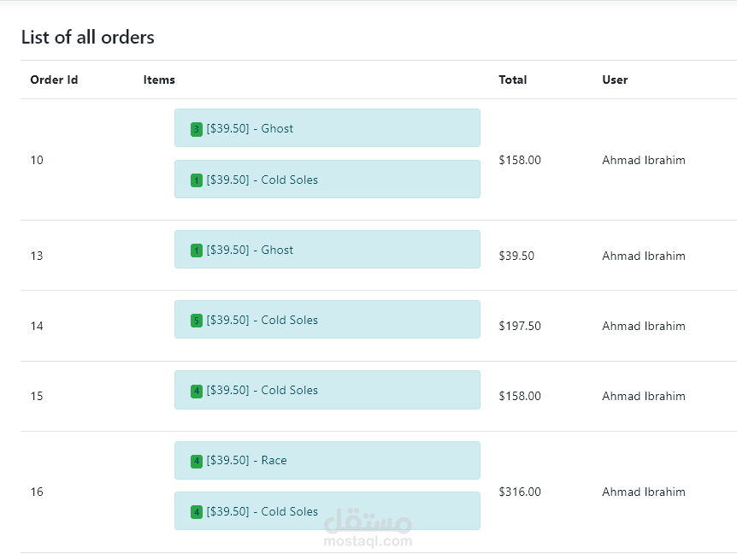
Task: Click quantity badge on order 16 Cold Soles
Action: pyautogui.click(x=197, y=512)
